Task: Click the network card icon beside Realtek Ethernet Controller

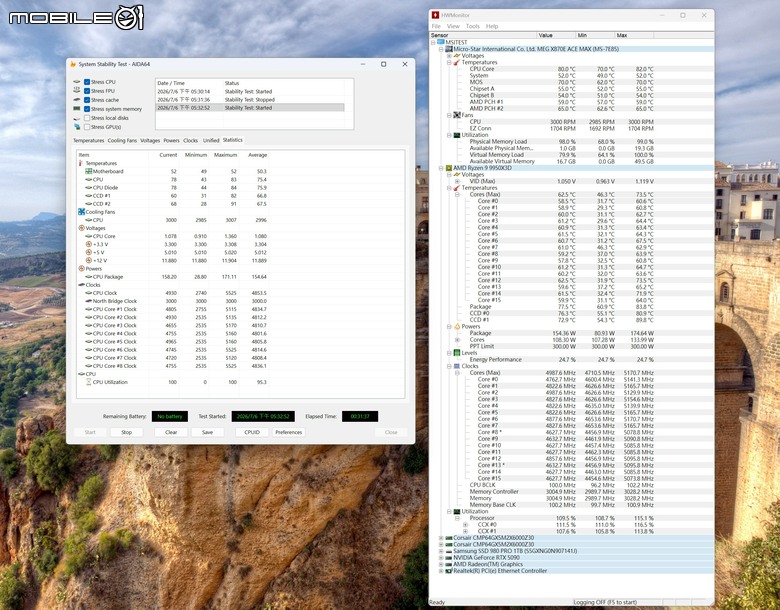Action: (449, 571)
